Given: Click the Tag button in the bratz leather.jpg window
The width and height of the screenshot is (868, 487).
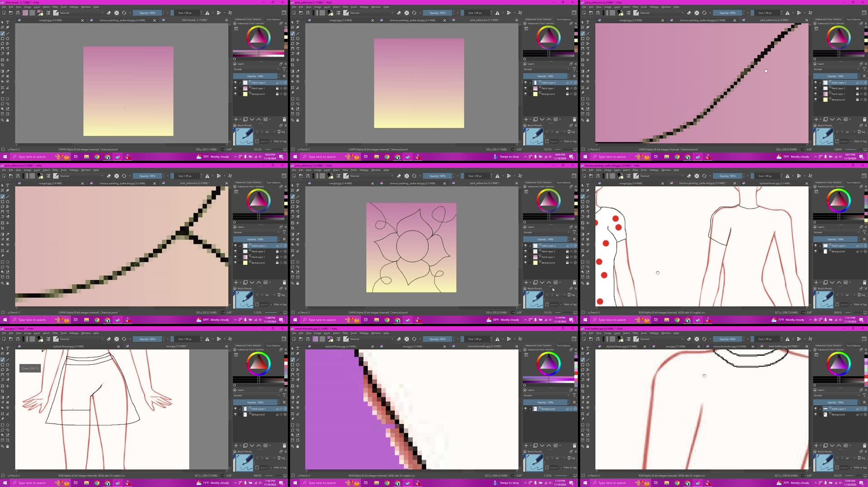Looking at the screenshot, I should tap(862, 458).
